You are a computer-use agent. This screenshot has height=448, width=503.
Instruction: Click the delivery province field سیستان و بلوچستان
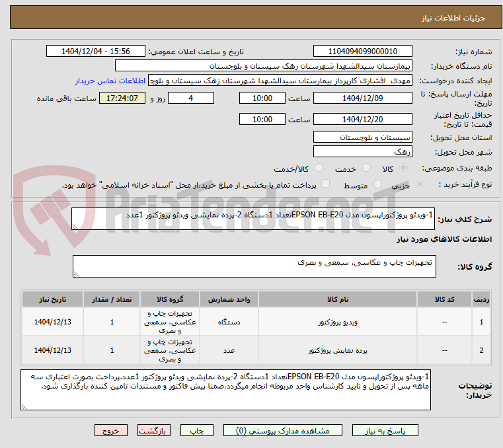click(x=363, y=137)
